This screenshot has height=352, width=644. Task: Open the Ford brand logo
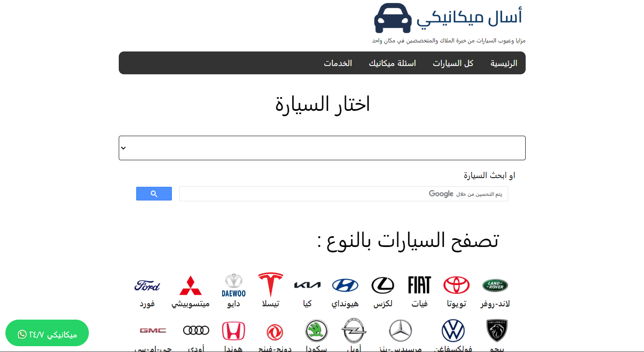pyautogui.click(x=147, y=285)
